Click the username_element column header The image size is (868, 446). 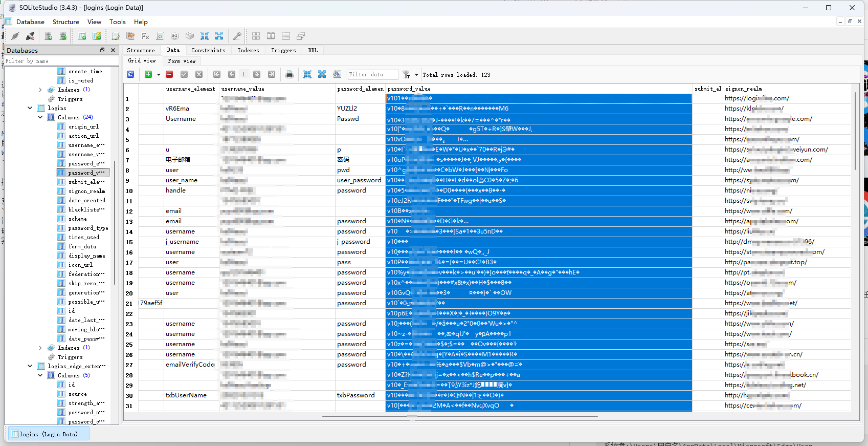(190, 89)
